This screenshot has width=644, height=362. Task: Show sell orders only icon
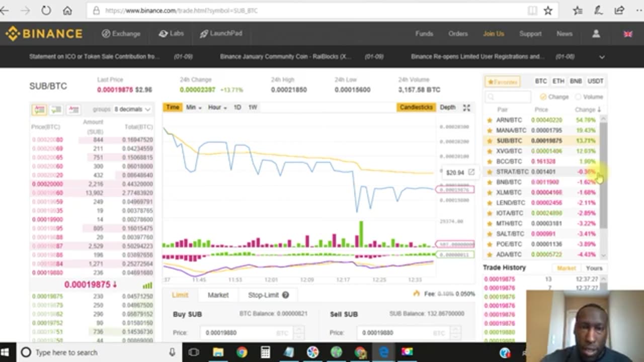click(73, 109)
